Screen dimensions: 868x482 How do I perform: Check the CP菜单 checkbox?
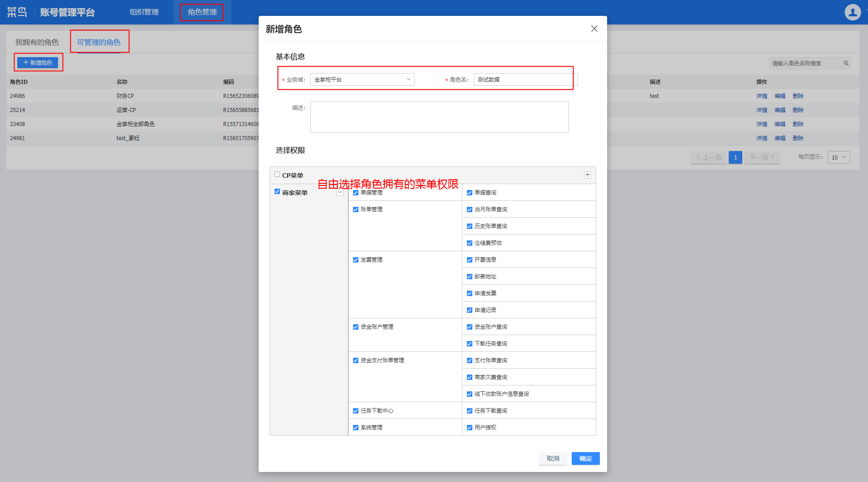[x=277, y=175]
